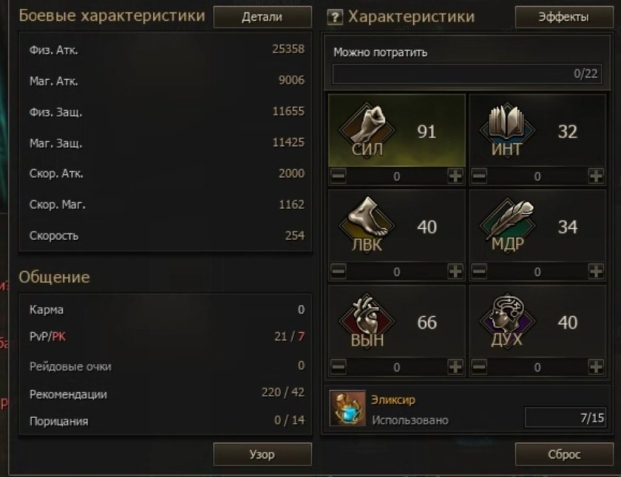Decrease СИЛ with the minus button
This screenshot has height=477, width=621.
(338, 176)
